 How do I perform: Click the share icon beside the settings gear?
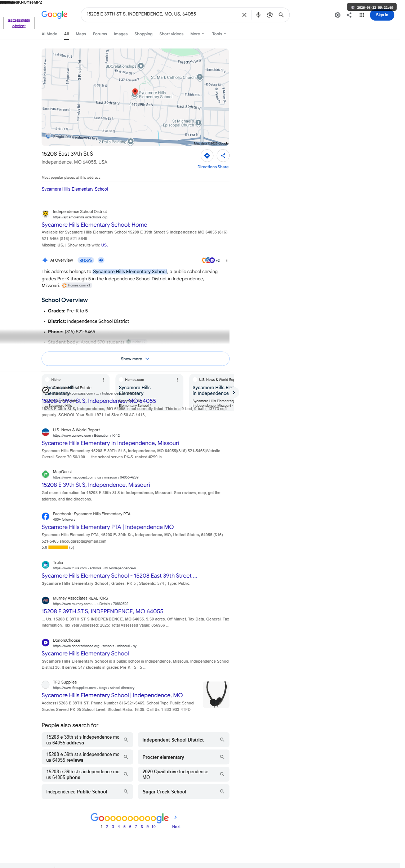pos(349,15)
